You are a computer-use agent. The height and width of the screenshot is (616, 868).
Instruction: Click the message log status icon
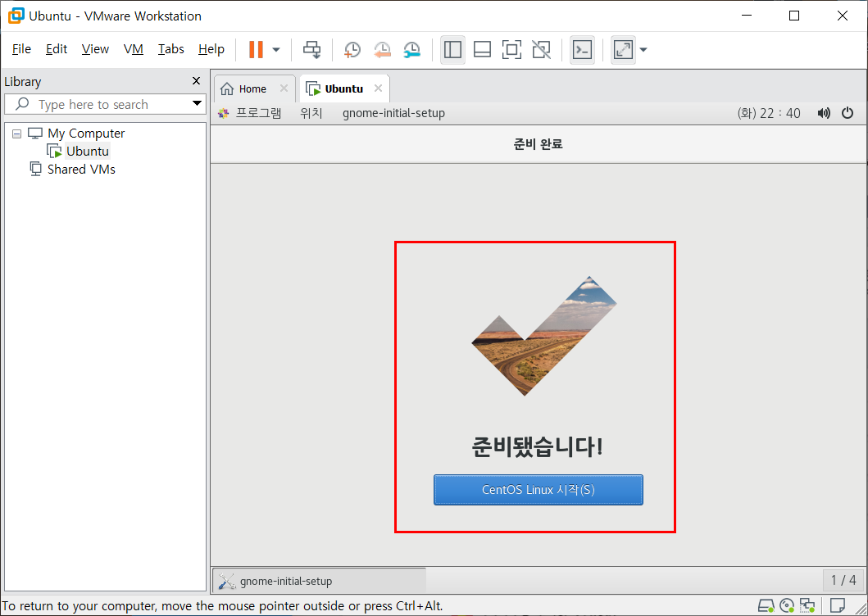(838, 605)
